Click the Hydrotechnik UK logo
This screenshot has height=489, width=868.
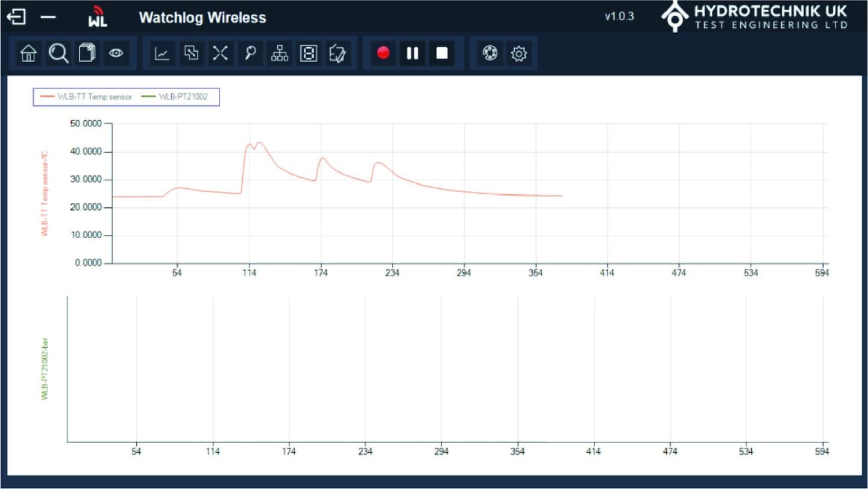755,16
